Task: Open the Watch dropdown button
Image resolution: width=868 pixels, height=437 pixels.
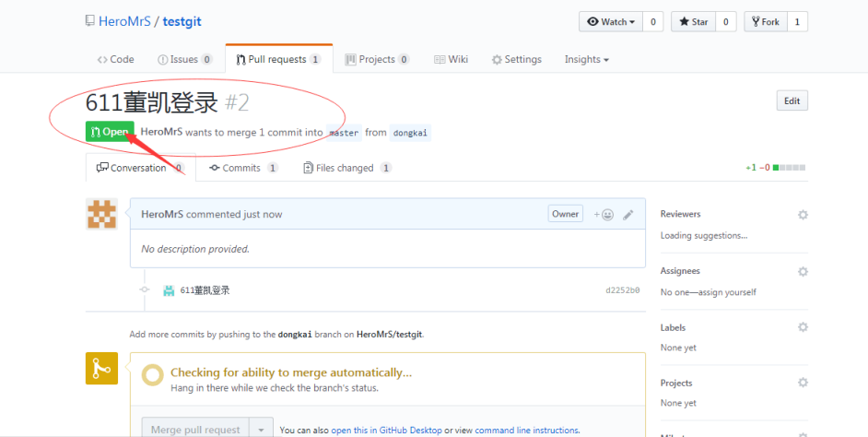Action: 611,21
